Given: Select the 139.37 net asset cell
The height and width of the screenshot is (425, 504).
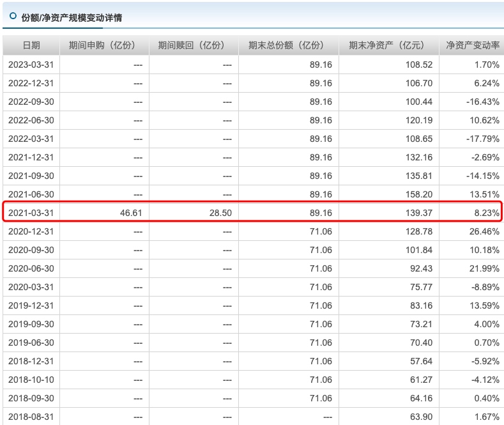Looking at the screenshot, I should [419, 212].
